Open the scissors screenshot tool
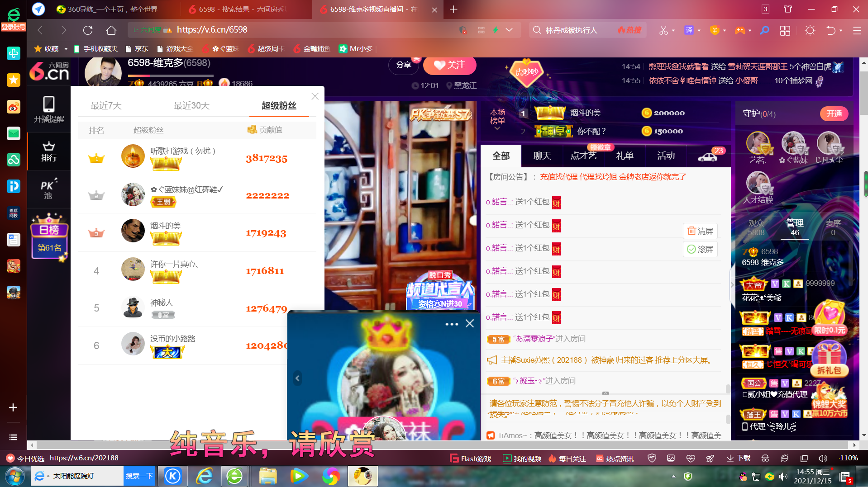The width and height of the screenshot is (868, 487). (x=663, y=30)
